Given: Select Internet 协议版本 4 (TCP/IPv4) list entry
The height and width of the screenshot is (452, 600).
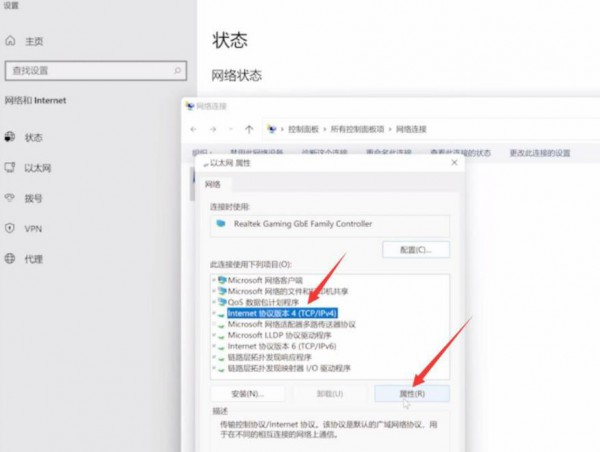Looking at the screenshot, I should click(x=282, y=313).
